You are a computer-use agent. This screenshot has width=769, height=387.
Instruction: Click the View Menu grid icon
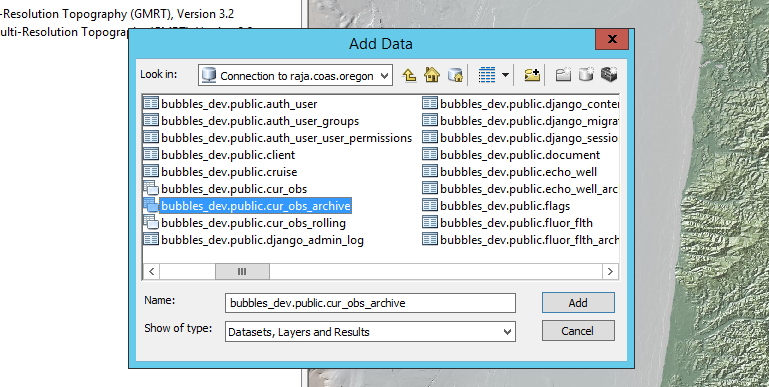(x=487, y=75)
